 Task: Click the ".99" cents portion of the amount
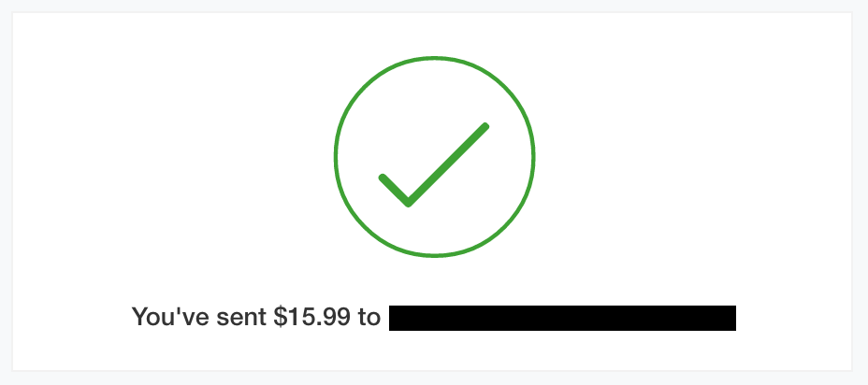click(333, 318)
